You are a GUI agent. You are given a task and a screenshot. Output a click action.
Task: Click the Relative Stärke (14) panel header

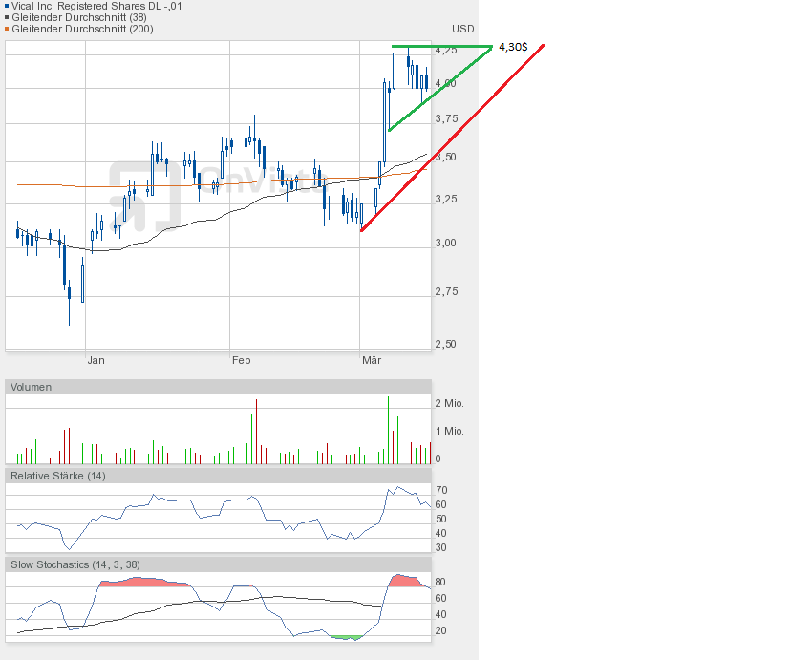(55, 475)
